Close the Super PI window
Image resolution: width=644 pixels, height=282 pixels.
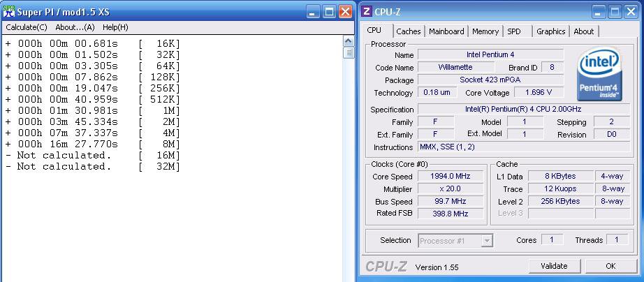345,12
